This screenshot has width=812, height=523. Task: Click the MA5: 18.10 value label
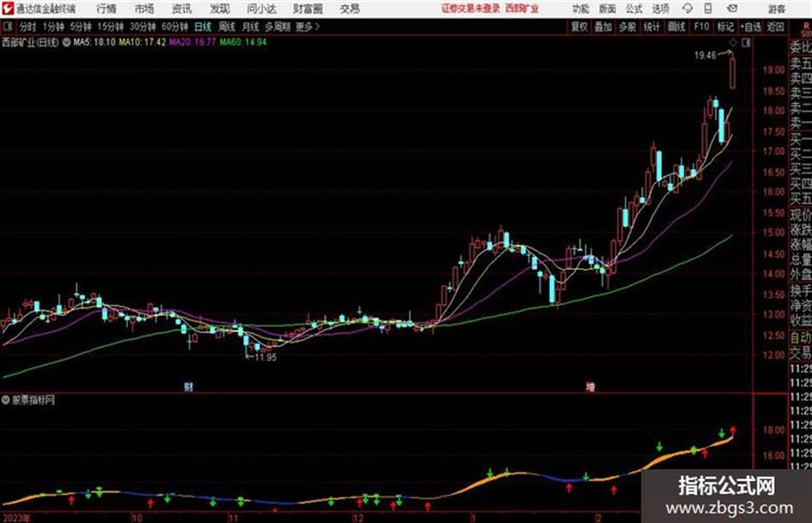click(x=95, y=42)
